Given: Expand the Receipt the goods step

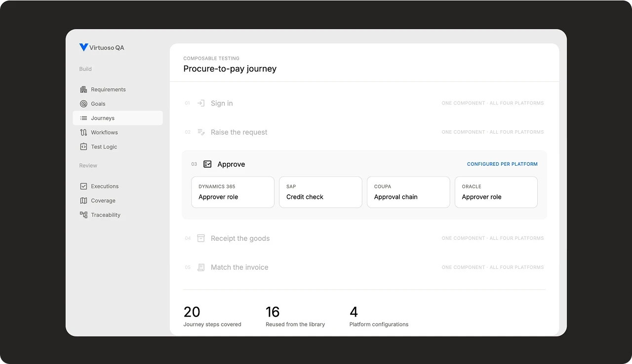Looking at the screenshot, I should [364, 238].
